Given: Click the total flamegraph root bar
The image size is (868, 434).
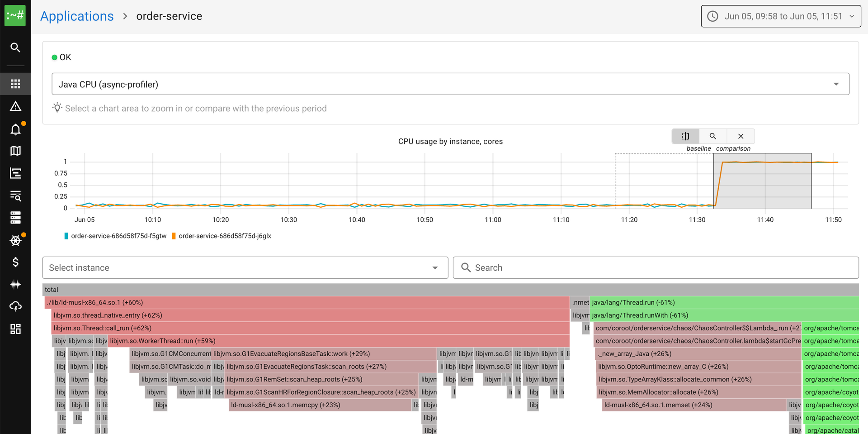Looking at the screenshot, I should [x=450, y=290].
